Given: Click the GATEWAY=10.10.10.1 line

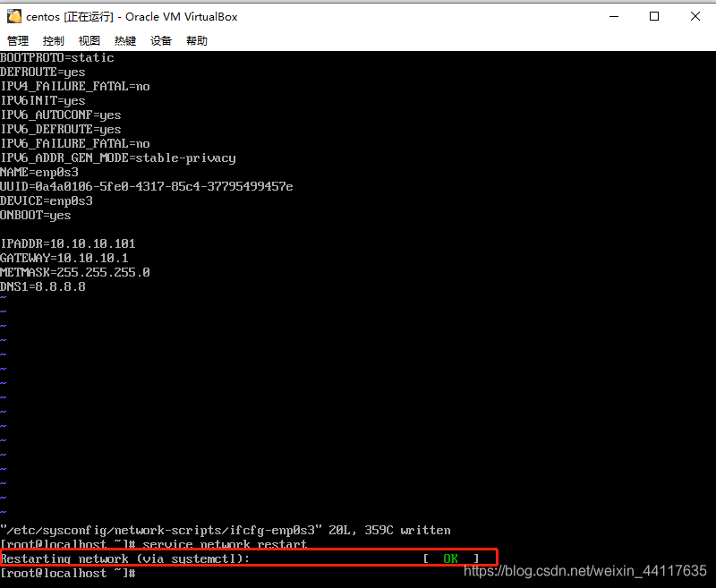Looking at the screenshot, I should coord(64,258).
